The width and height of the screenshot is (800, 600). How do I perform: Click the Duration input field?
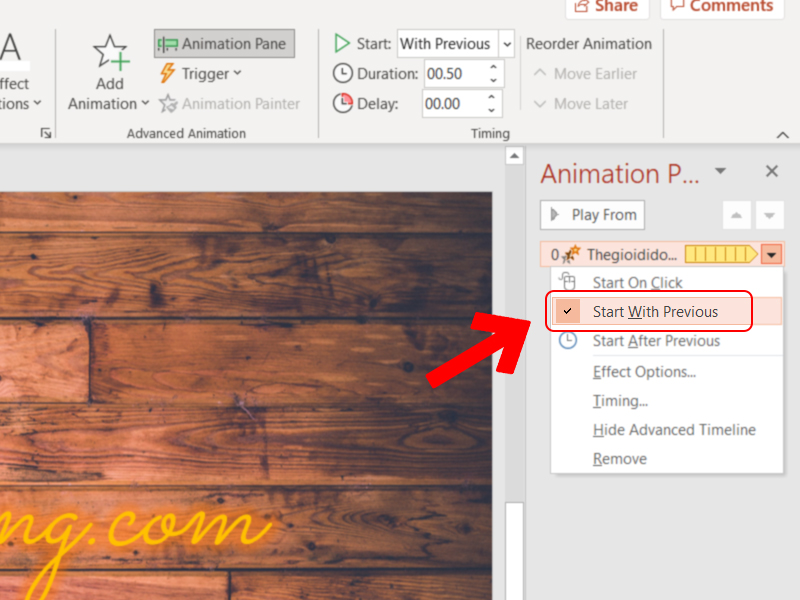455,74
